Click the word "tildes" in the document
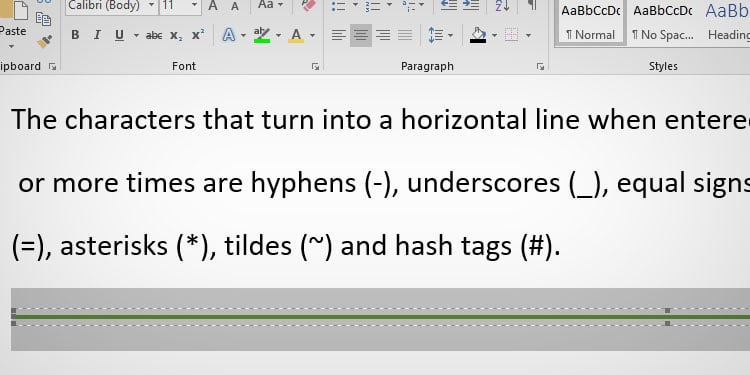The height and width of the screenshot is (375, 750). coord(258,245)
